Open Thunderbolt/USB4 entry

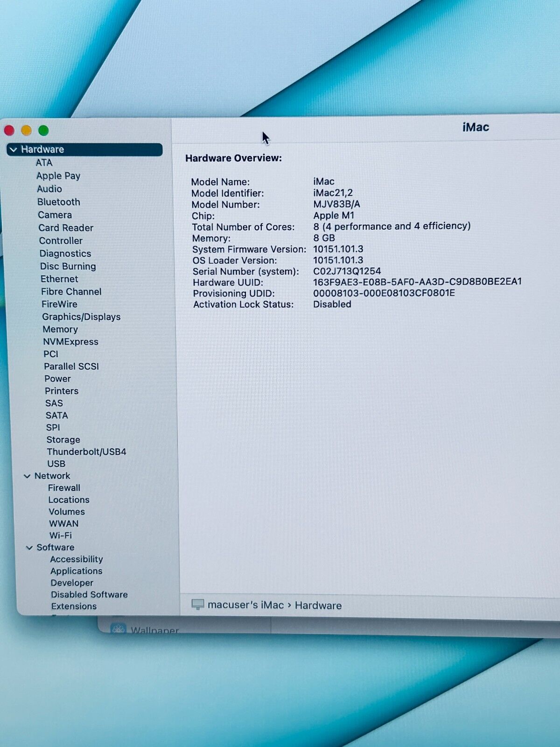point(86,451)
